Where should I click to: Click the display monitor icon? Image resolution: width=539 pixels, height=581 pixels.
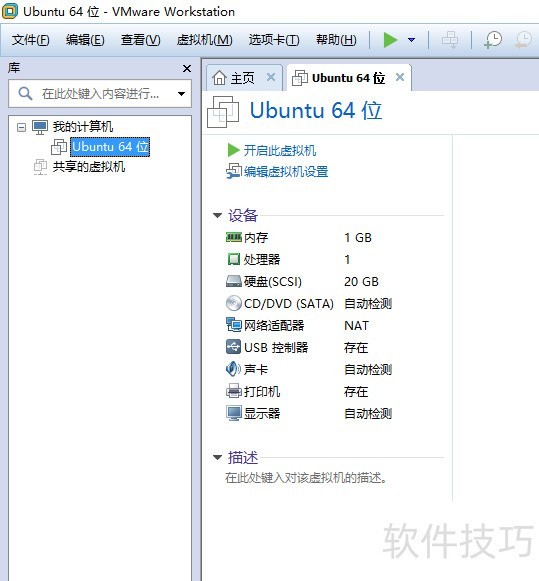(234, 413)
